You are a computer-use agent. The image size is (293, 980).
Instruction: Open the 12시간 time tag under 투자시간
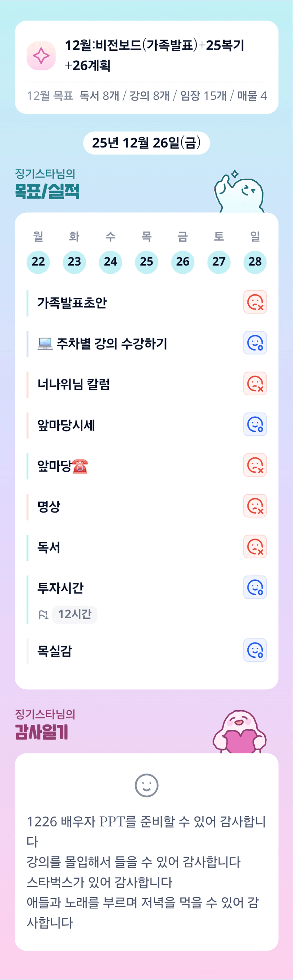(74, 614)
